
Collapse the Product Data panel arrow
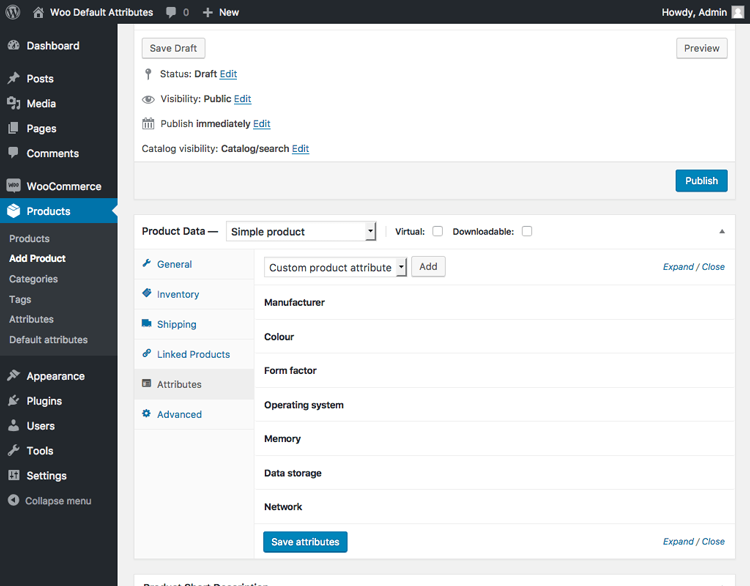[x=722, y=232]
